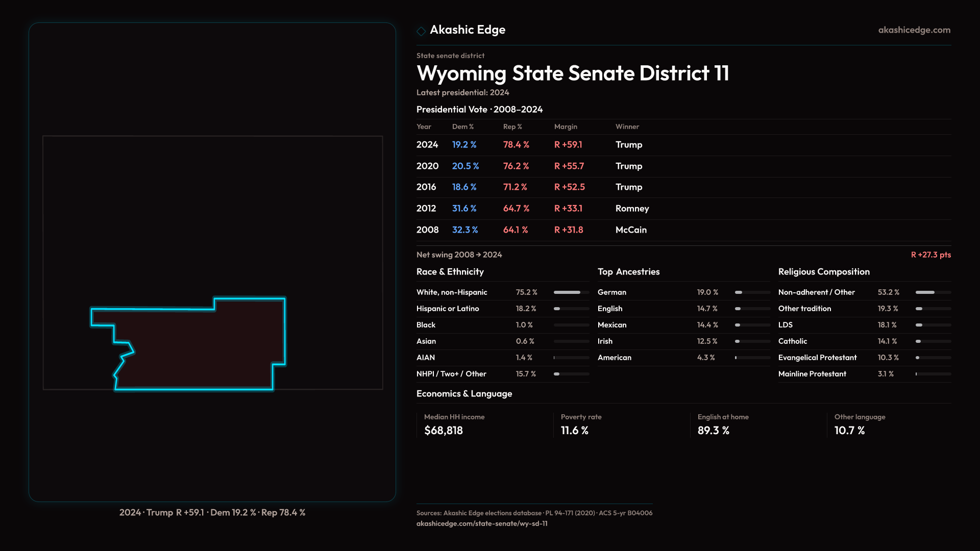The width and height of the screenshot is (980, 551).
Task: Click the Other language 10.7 % stat
Action: point(849,431)
